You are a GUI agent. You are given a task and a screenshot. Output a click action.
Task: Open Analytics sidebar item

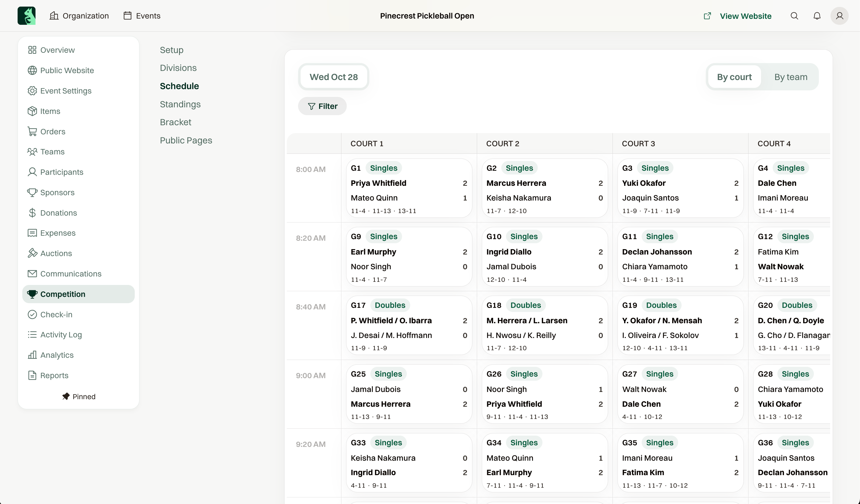(78, 355)
